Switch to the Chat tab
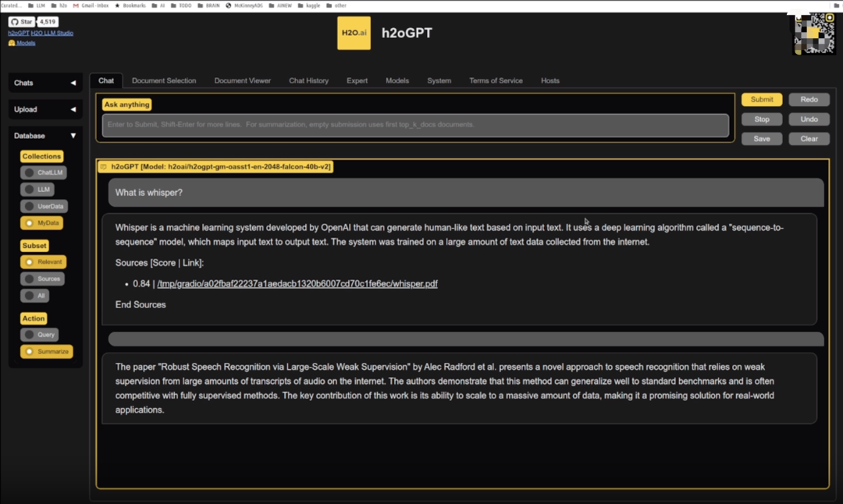The width and height of the screenshot is (843, 504). point(106,80)
